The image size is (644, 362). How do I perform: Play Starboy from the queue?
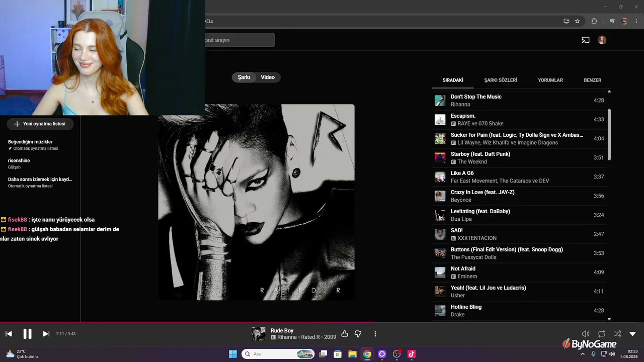tap(519, 158)
